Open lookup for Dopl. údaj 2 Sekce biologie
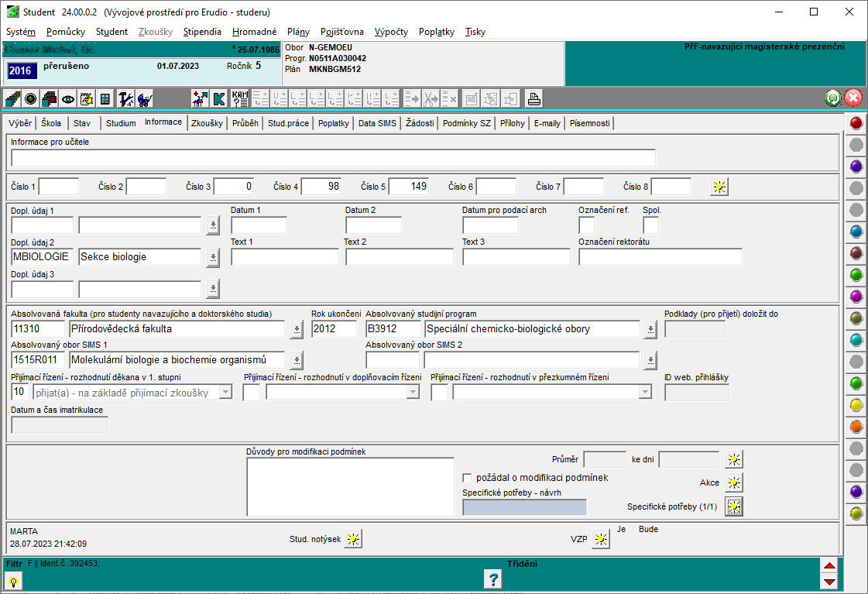The image size is (868, 594). coord(213,258)
